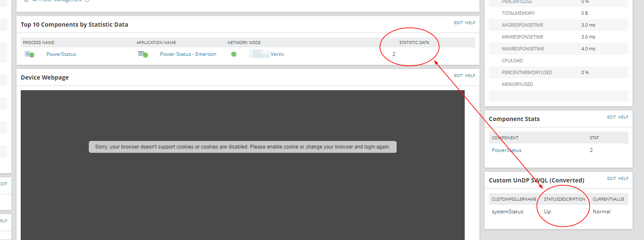This screenshot has height=240, width=644.
Task: Click the MAXRESPONSETIME label
Action: (x=523, y=49)
